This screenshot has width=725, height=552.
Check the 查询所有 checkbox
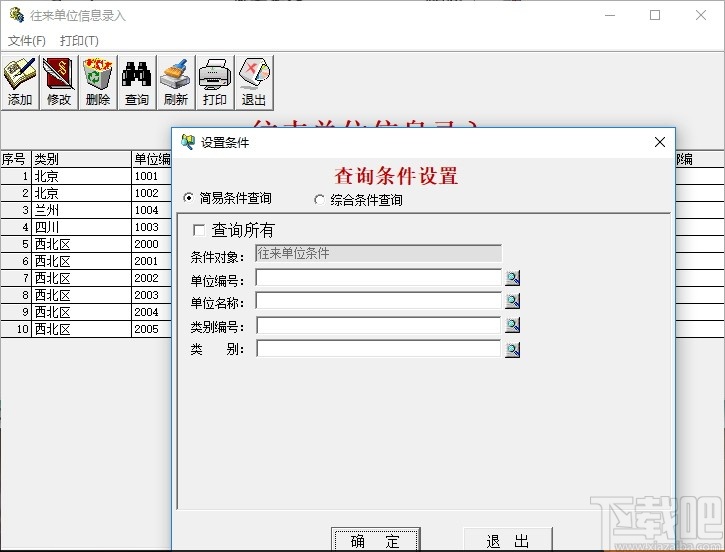pyautogui.click(x=199, y=230)
